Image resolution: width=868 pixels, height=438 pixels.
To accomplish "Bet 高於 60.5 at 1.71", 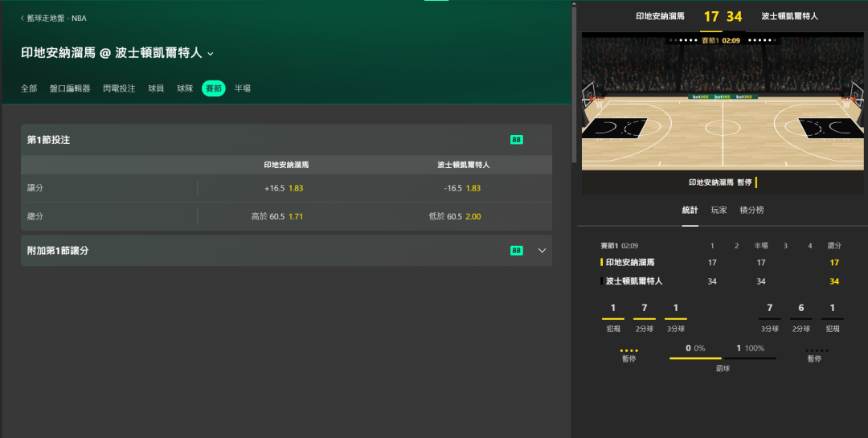I will [x=277, y=216].
